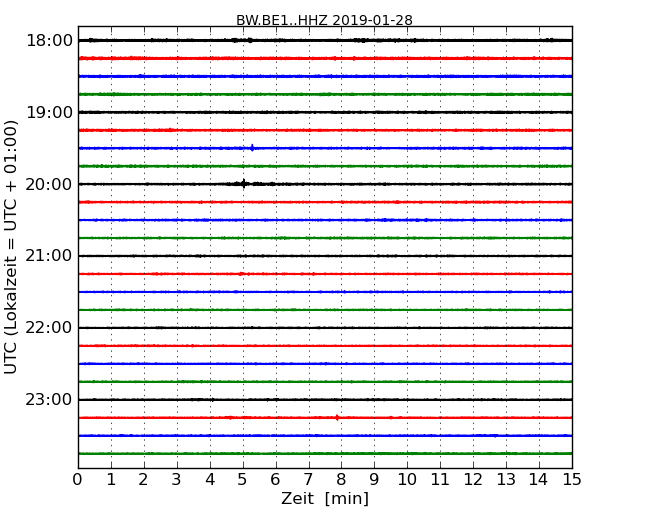The width and height of the screenshot is (650, 520).
Task: Click the 19:00 y-axis tick label
Action: pyautogui.click(x=49, y=112)
